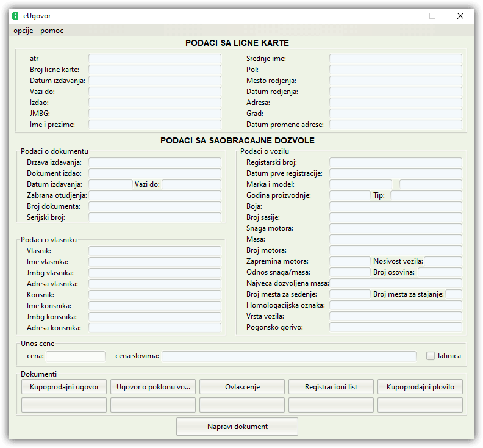This screenshot has height=448, width=483.
Task: Click the Adresa korisnika field
Action: [x=155, y=328]
